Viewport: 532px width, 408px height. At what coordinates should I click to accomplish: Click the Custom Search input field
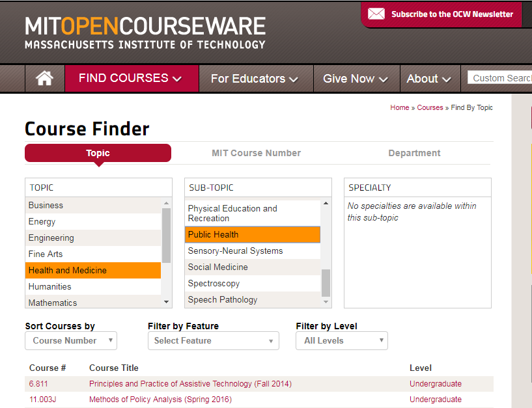(x=499, y=78)
